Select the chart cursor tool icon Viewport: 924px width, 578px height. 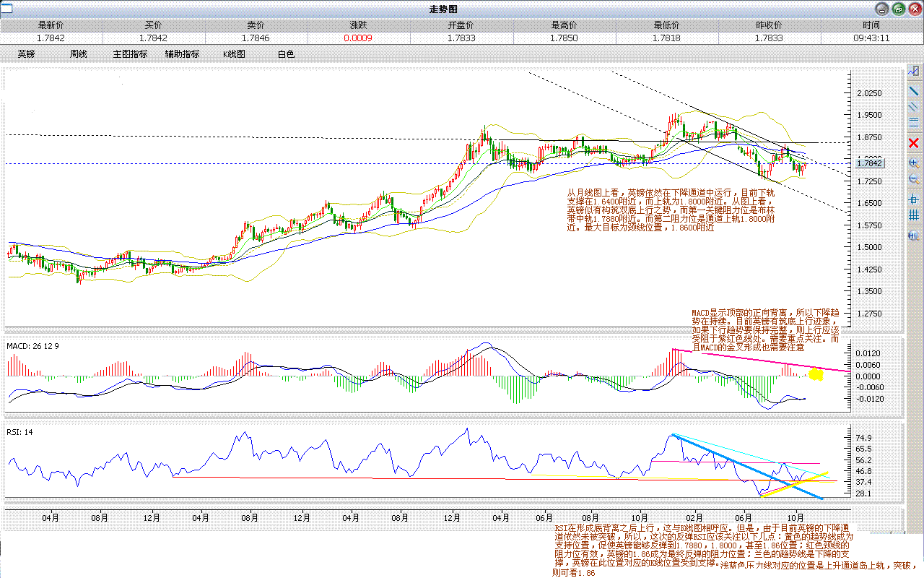(x=914, y=72)
